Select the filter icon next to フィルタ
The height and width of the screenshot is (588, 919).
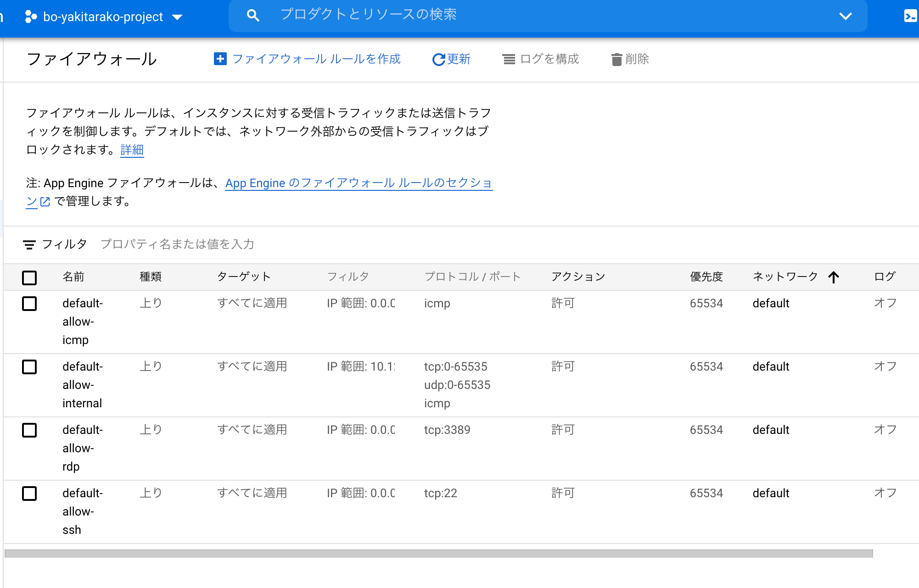[x=29, y=244]
